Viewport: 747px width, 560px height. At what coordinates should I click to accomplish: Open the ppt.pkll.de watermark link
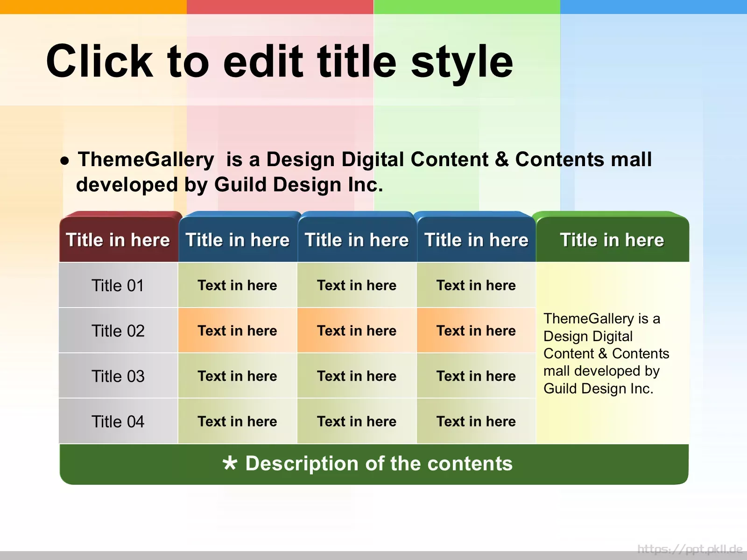690,549
